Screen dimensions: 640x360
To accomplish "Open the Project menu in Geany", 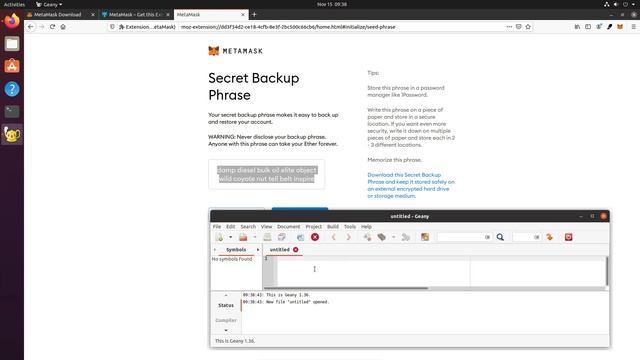I will click(x=313, y=227).
